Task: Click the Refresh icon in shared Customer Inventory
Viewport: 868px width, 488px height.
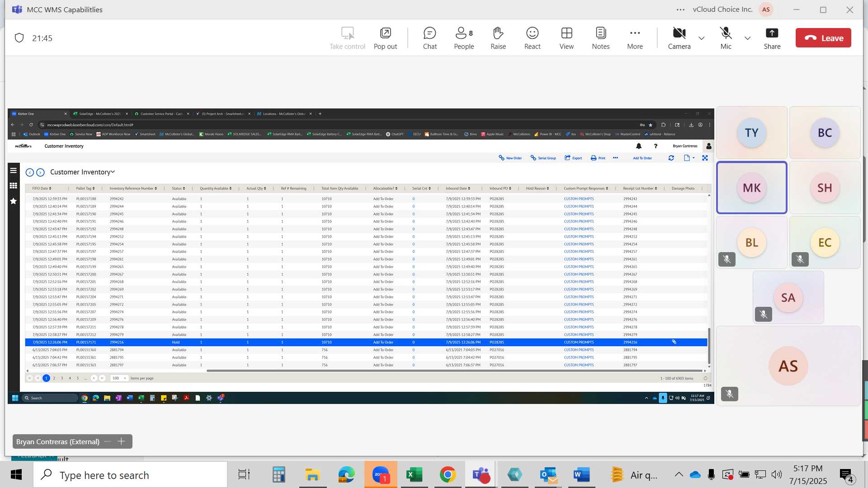Action: 671,158
